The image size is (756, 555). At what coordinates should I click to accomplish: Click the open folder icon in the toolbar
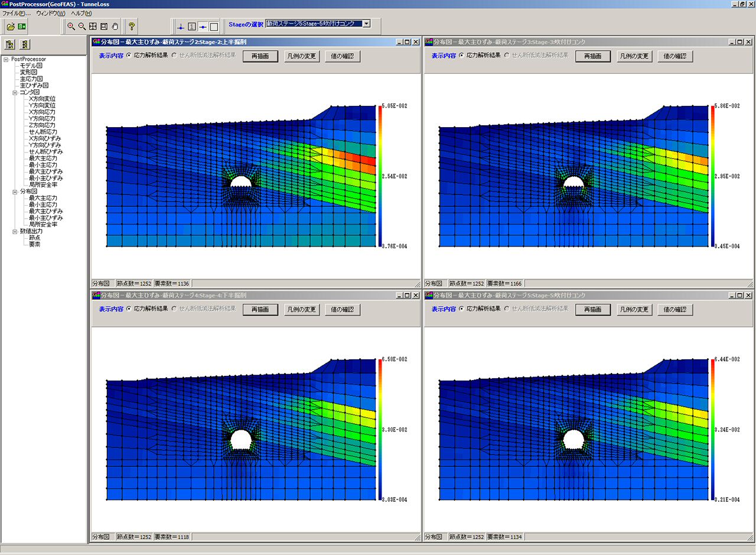pyautogui.click(x=11, y=26)
